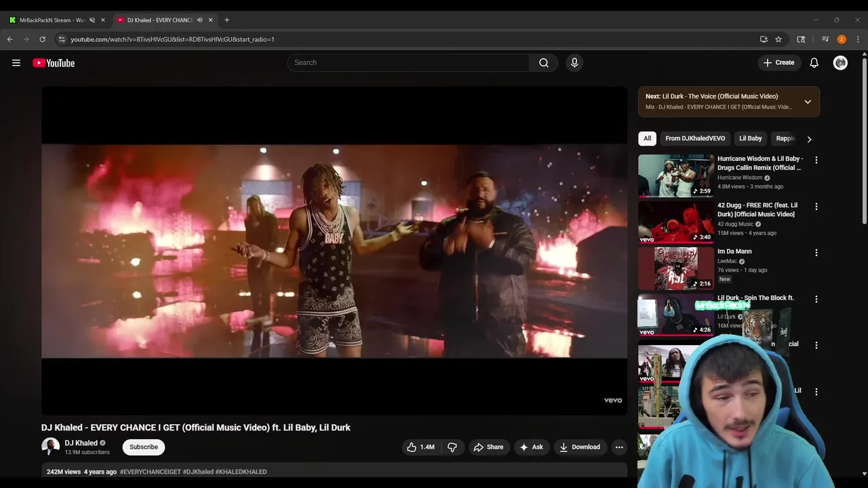The height and width of the screenshot is (488, 868).
Task: Open DJ Khaled channel name link
Action: pos(81,443)
